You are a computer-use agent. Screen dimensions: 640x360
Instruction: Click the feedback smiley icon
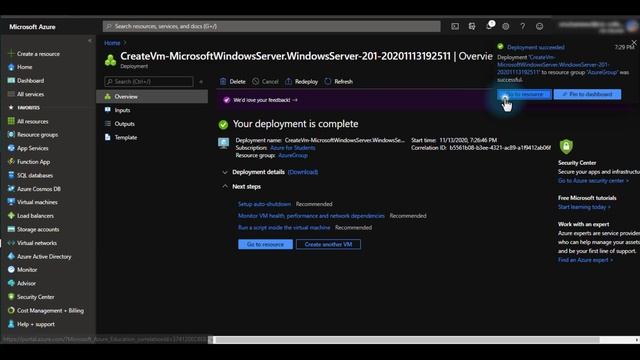[x=540, y=27]
